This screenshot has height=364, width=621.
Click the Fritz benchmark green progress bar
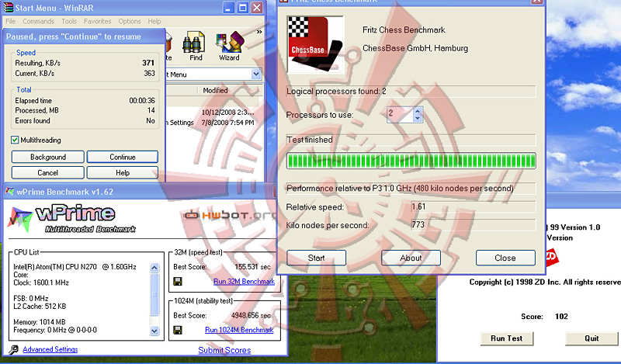[411, 161]
